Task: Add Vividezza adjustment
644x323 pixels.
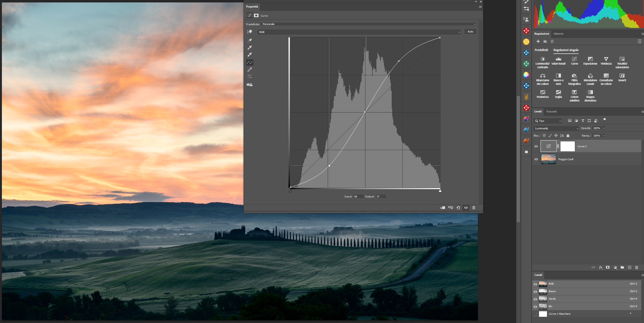Action: click(606, 61)
